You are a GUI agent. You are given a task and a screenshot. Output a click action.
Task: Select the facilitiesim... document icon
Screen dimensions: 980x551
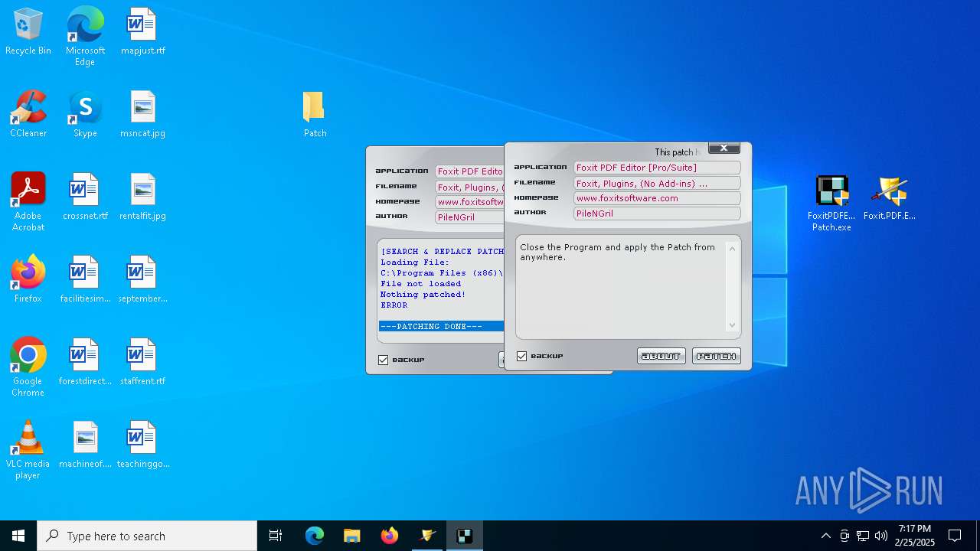point(85,279)
